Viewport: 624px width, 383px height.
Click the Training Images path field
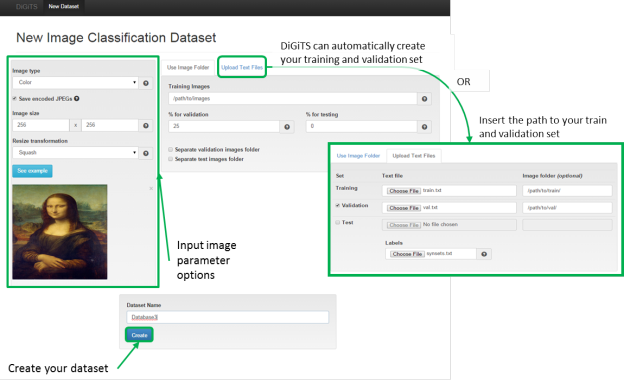[292, 98]
